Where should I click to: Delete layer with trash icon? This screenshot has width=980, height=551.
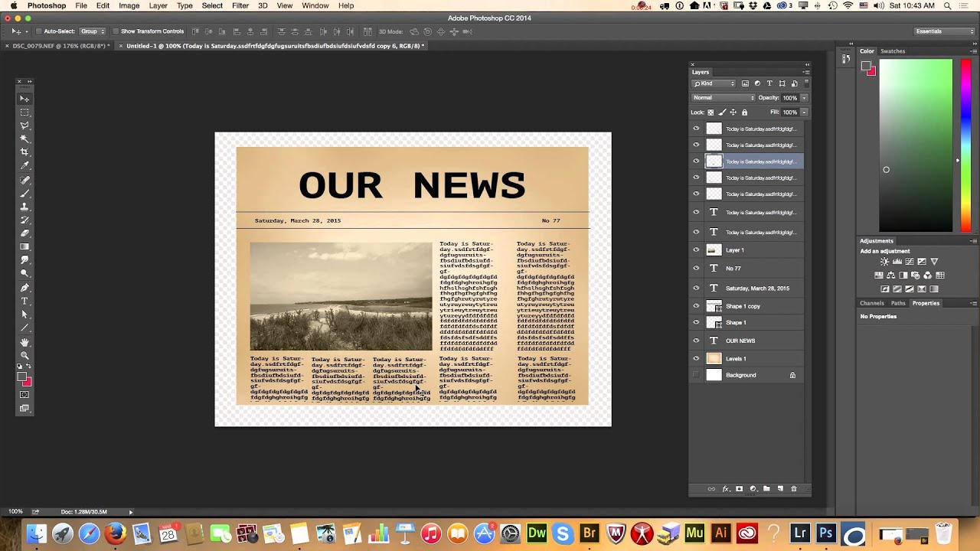(x=794, y=489)
